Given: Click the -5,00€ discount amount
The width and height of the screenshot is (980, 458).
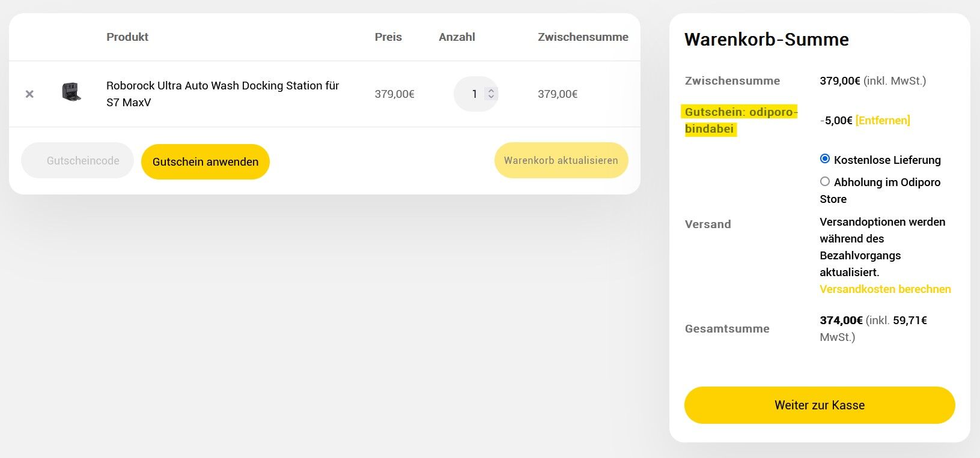Looking at the screenshot, I should (x=836, y=120).
